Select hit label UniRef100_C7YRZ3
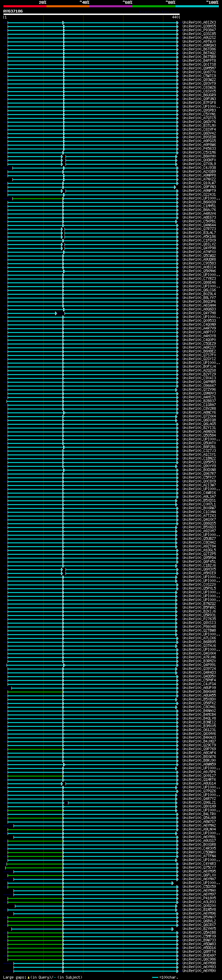This screenshot has width=222, height=980. coord(199,278)
